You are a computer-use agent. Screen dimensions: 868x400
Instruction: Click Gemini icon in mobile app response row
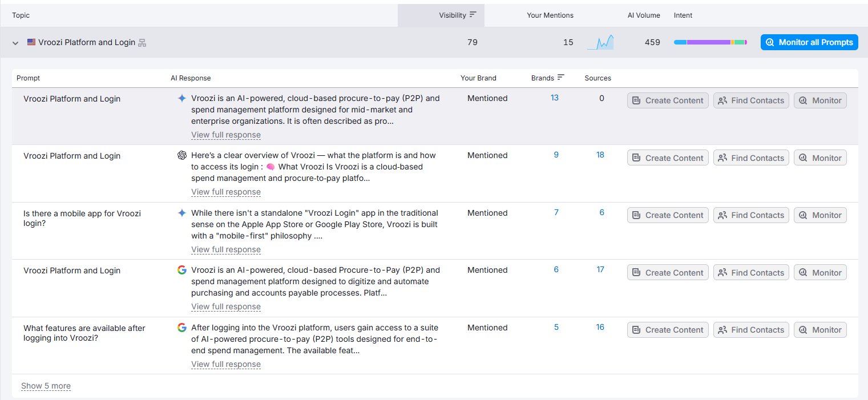(182, 213)
